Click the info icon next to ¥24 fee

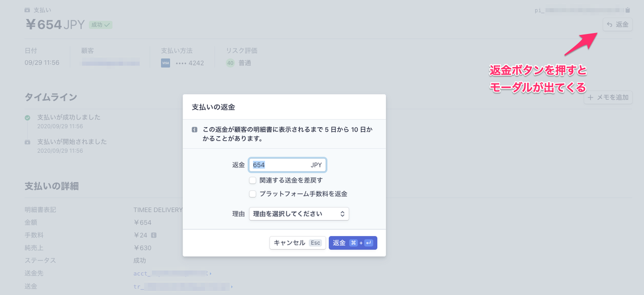154,235
